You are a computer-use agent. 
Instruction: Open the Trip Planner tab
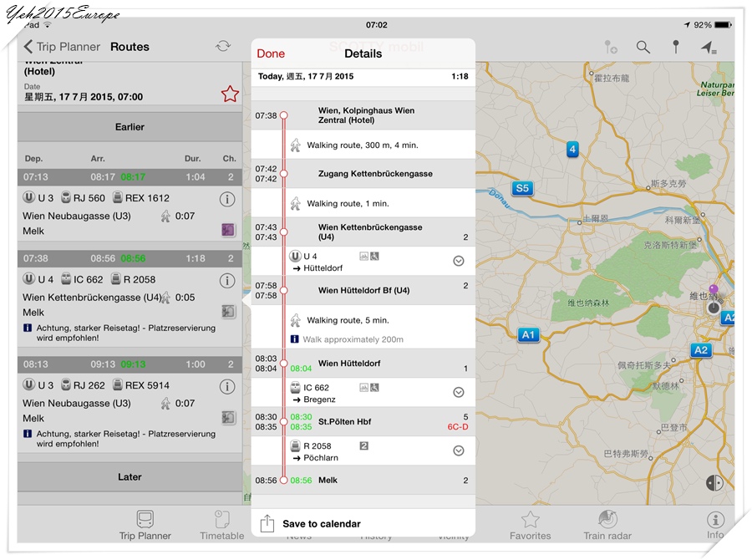coord(145,526)
